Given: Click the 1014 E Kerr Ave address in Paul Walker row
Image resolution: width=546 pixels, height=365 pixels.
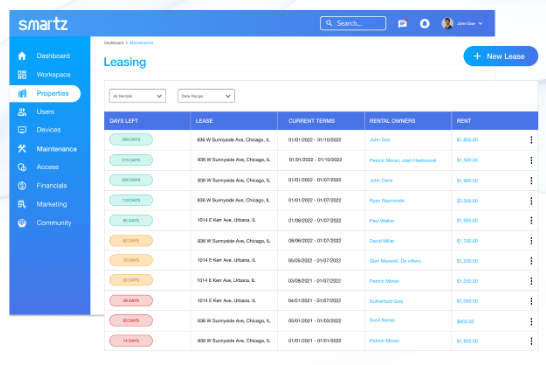Looking at the screenshot, I should point(226,220).
